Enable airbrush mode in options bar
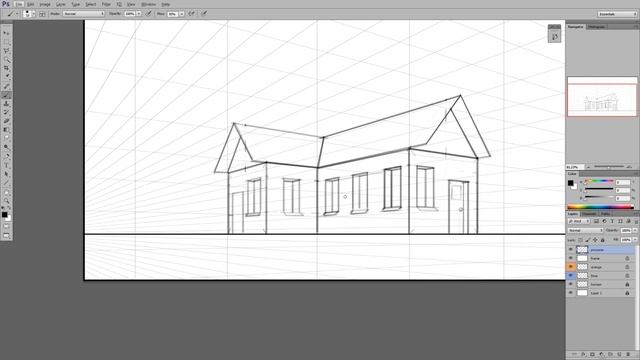 click(x=191, y=13)
